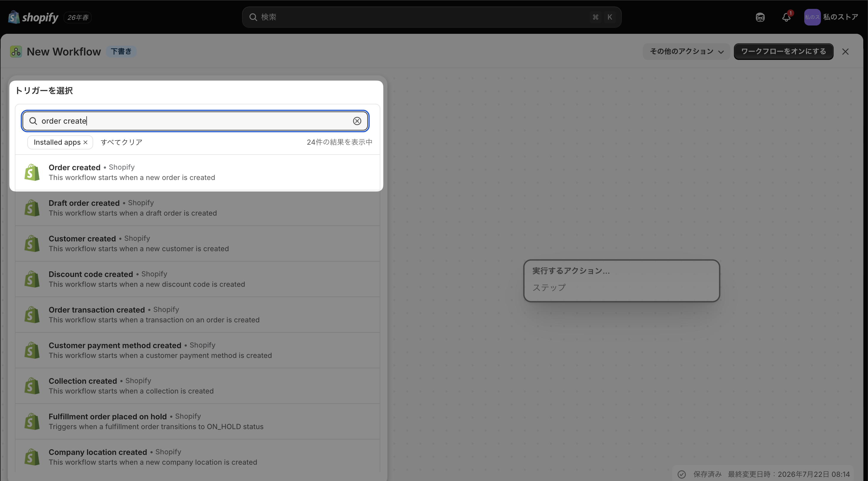This screenshot has height=481, width=868.
Task: Open the notifications bell
Action: click(x=786, y=17)
